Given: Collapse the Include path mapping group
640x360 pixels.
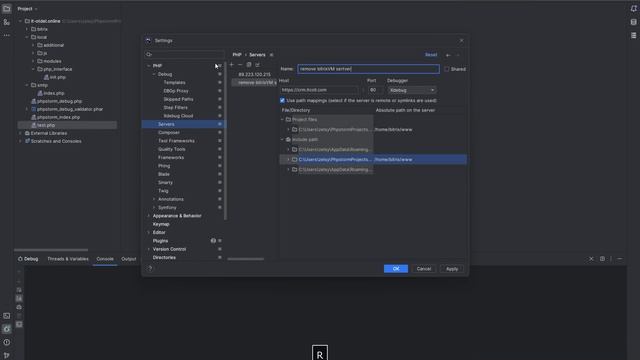Looking at the screenshot, I should click(282, 140).
